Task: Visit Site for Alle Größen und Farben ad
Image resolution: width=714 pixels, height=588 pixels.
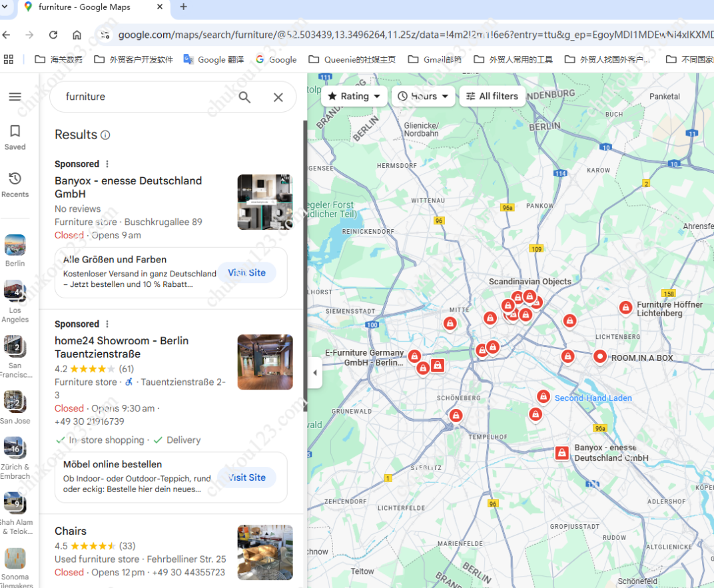Action: point(247,272)
